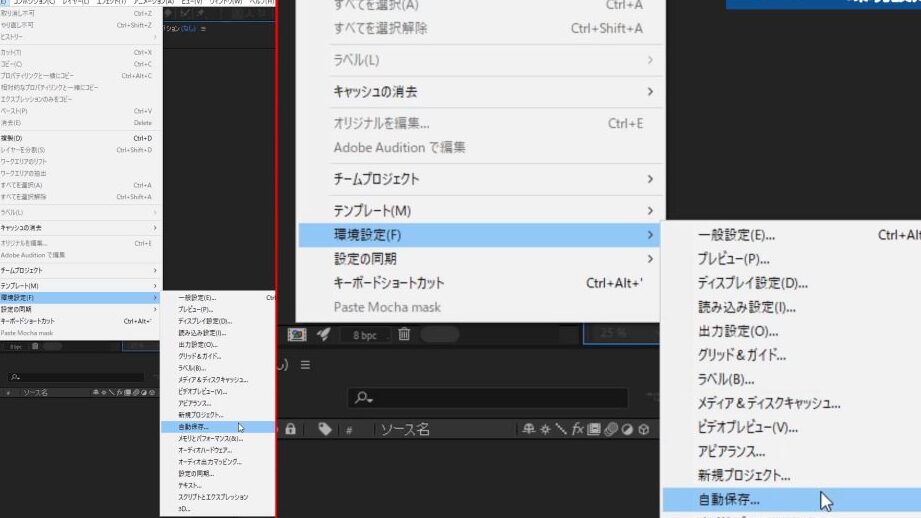Open ウィンドウ(W) in the small view menu bar
921x518 pixels.
coord(226,2)
